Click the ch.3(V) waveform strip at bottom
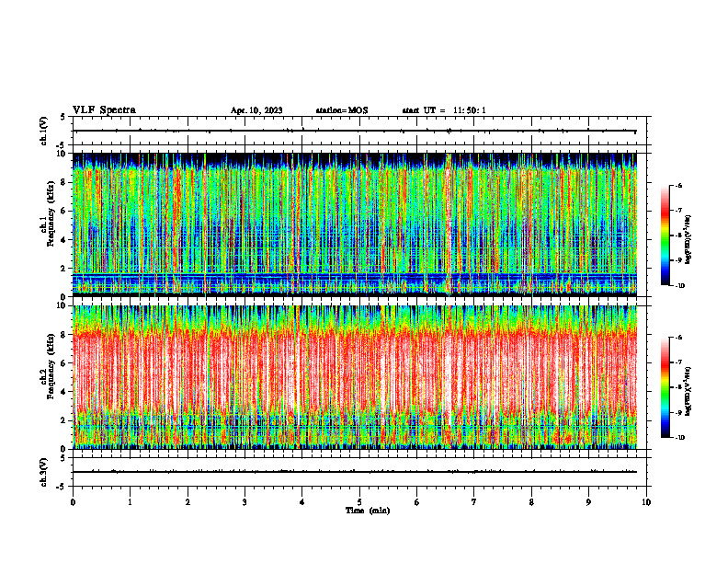The width and height of the screenshot is (728, 563). pos(359,472)
